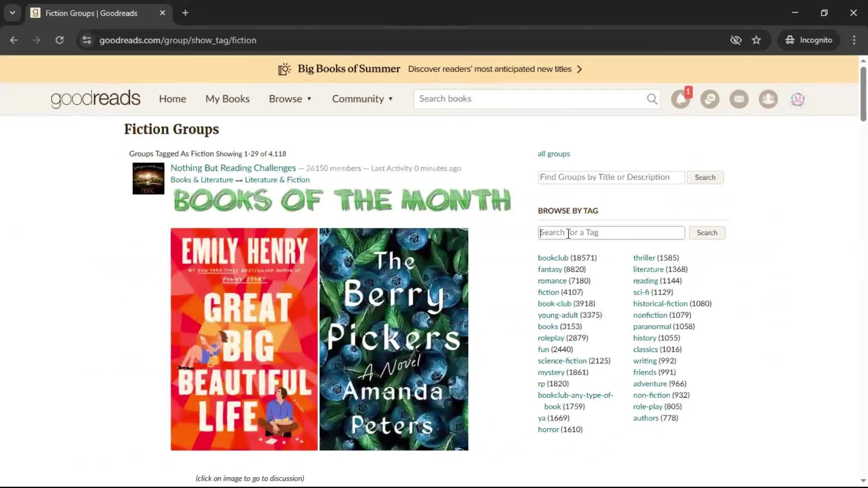Browse the adventure tag

pyautogui.click(x=650, y=384)
